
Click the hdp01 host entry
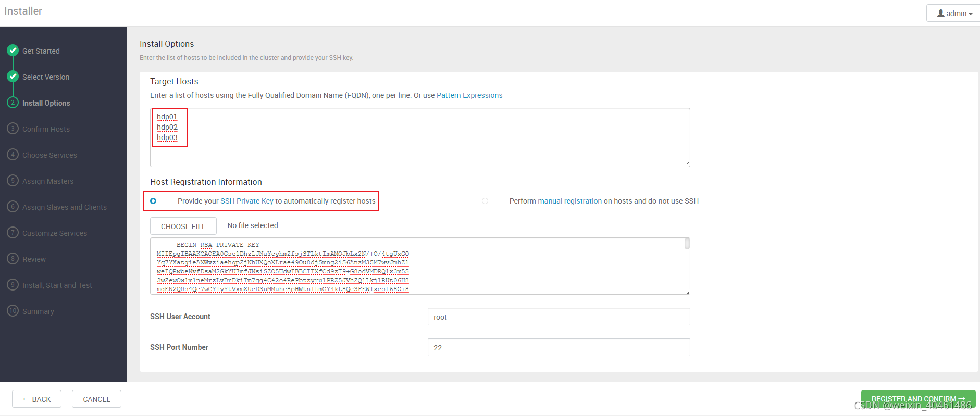click(x=167, y=117)
